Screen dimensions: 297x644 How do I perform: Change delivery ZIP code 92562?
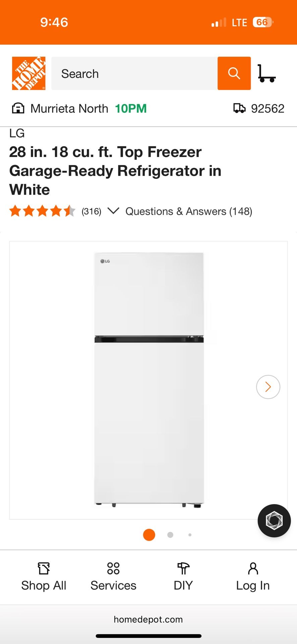point(268,108)
